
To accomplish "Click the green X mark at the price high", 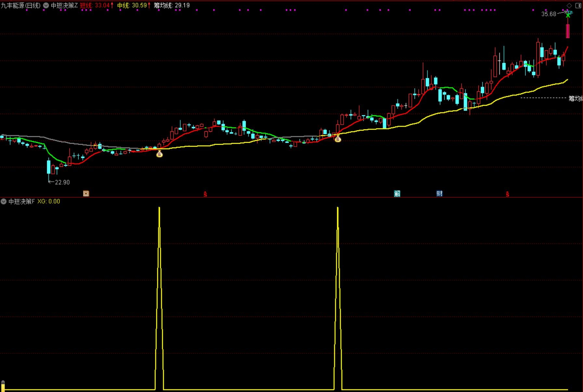I will (x=568, y=15).
